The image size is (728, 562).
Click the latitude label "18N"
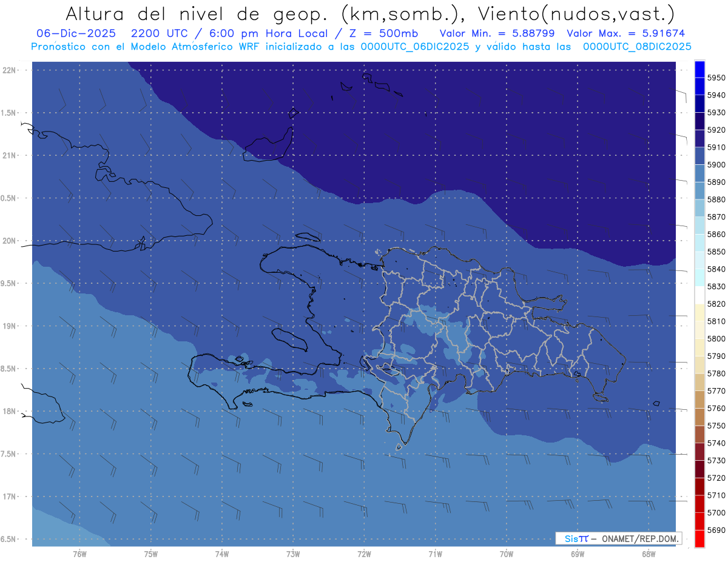9,411
